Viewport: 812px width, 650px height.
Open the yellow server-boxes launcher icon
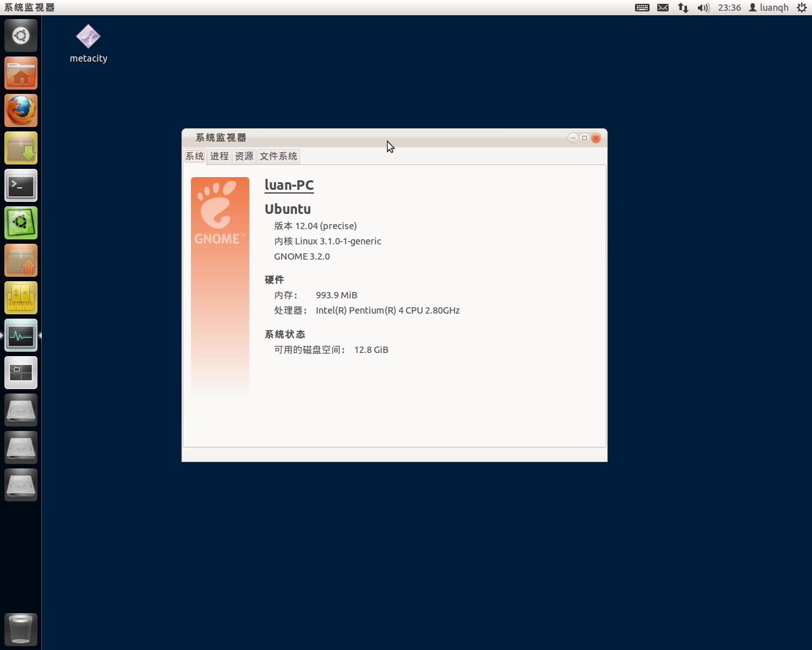21,298
